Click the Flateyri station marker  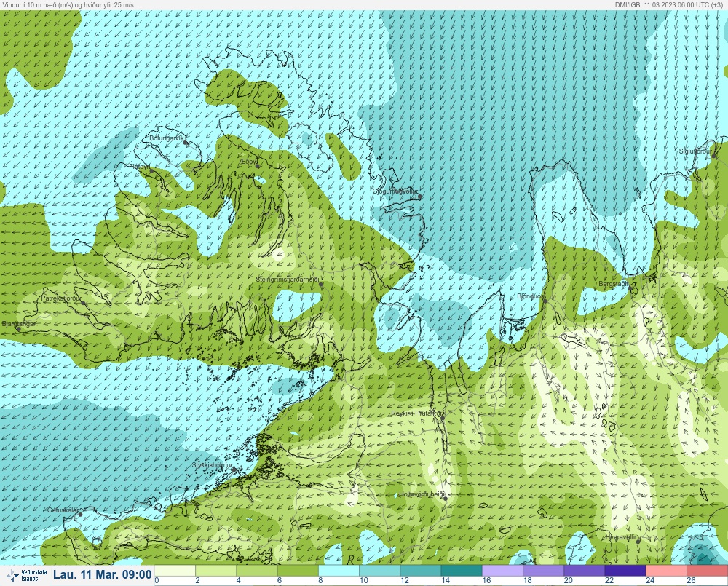pyautogui.click(x=151, y=171)
